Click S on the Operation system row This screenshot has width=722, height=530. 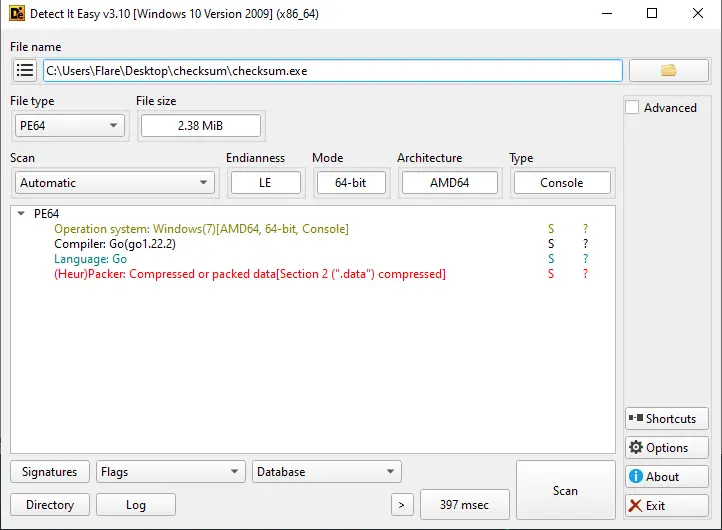[551, 228]
